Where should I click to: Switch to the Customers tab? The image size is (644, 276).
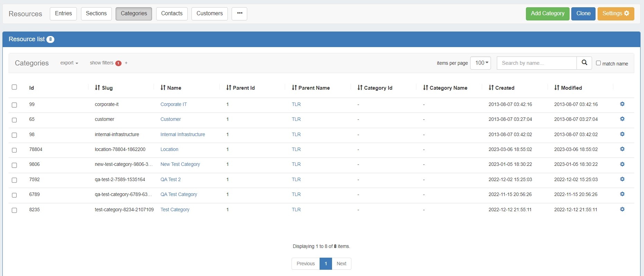pos(209,14)
